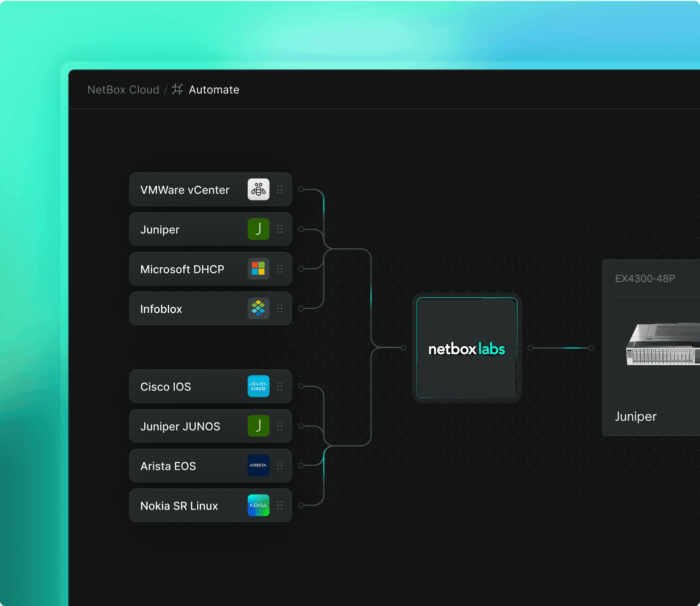The width and height of the screenshot is (700, 606).
Task: Click the Cisco IOS logo icon
Action: pyautogui.click(x=258, y=386)
